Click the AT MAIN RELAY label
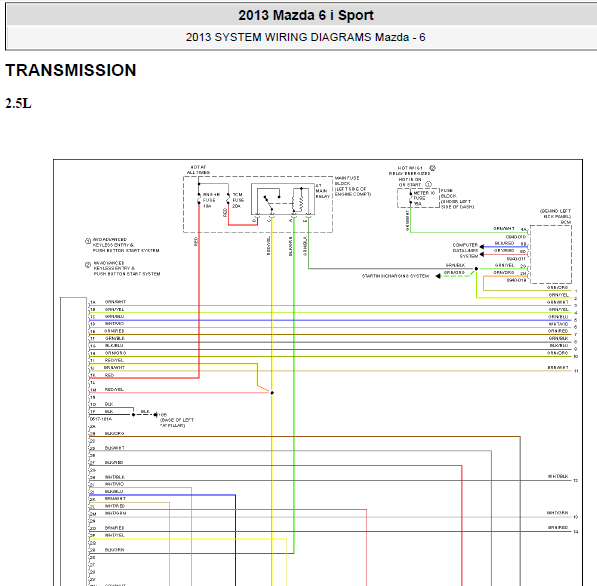 pyautogui.click(x=322, y=191)
